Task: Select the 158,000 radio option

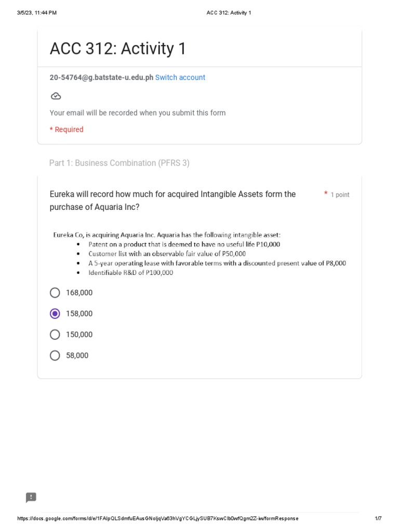Action: pyautogui.click(x=55, y=314)
